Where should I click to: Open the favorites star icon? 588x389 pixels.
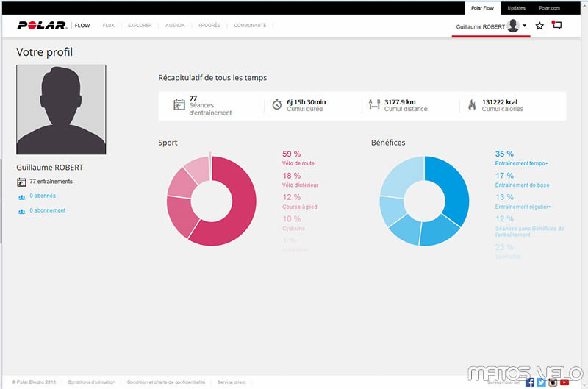[539, 26]
